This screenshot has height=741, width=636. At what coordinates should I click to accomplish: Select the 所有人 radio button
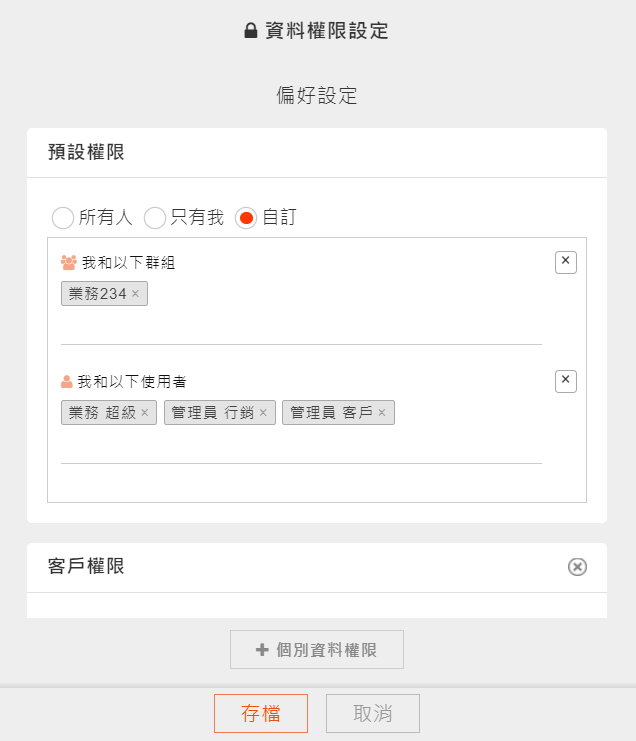click(63, 218)
